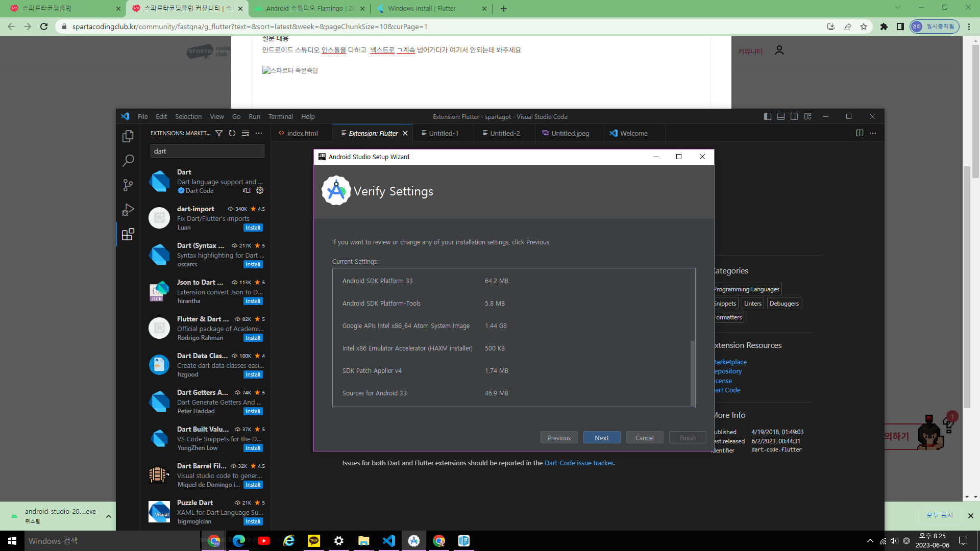Switch to the Windows Install Flutter tab
Viewport: 980px width, 551px height.
pyautogui.click(x=431, y=9)
